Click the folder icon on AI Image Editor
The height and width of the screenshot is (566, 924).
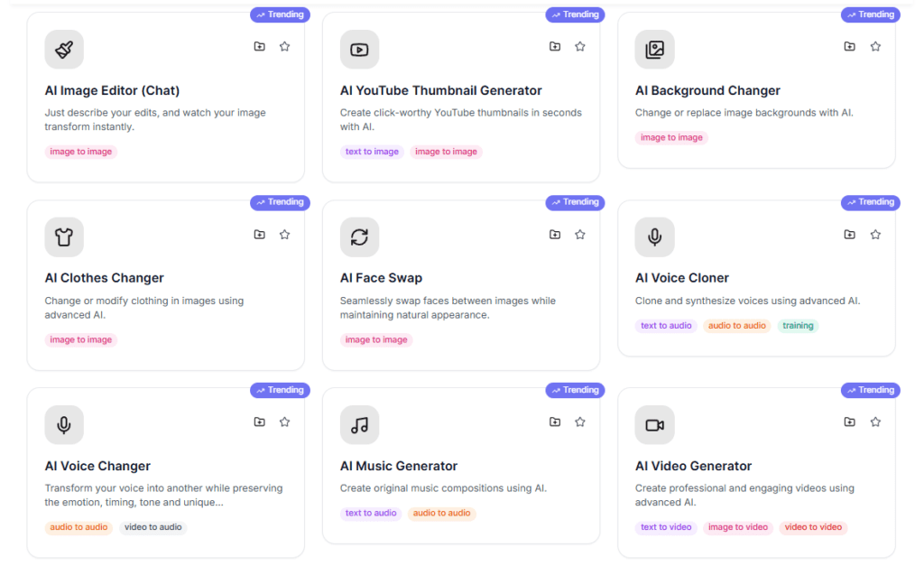(259, 46)
